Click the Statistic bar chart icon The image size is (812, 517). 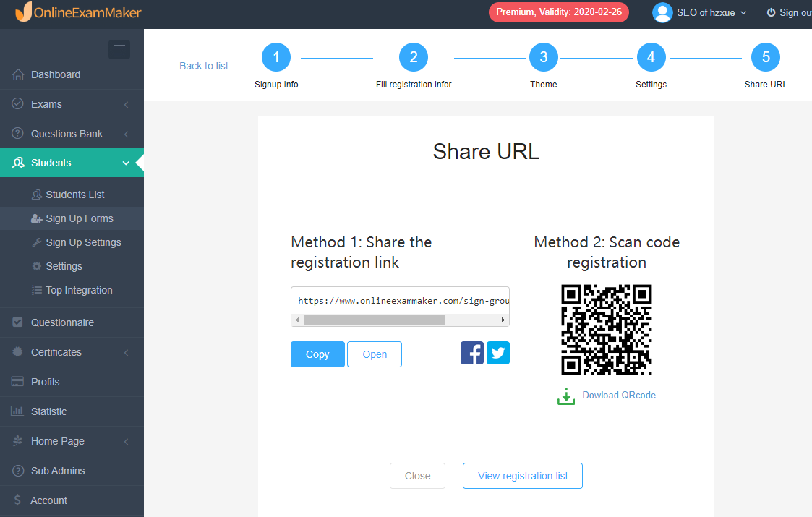click(x=17, y=411)
